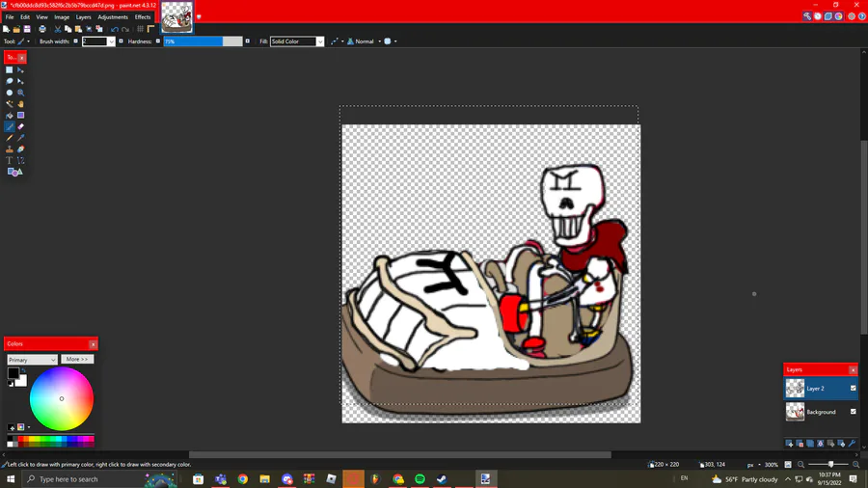Toggle visibility checkbox of Background layer
Image resolution: width=868 pixels, height=488 pixels.
(854, 411)
